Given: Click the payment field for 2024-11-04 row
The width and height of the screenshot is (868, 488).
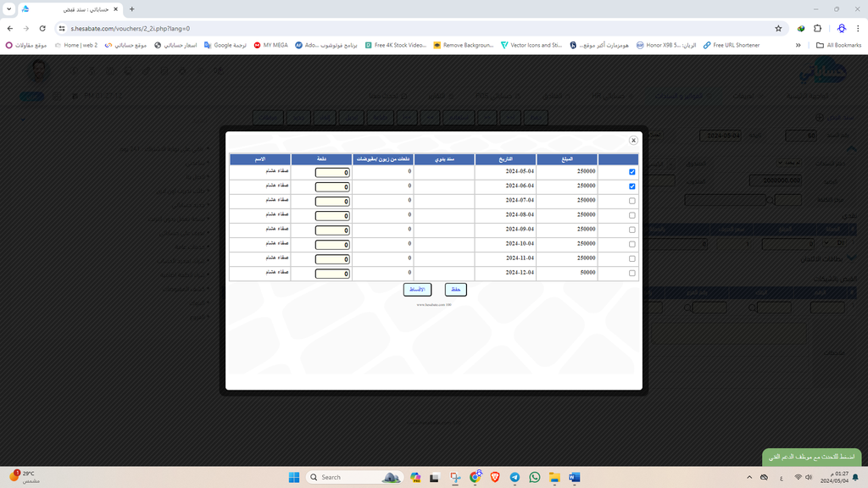Looking at the screenshot, I should coord(332,259).
